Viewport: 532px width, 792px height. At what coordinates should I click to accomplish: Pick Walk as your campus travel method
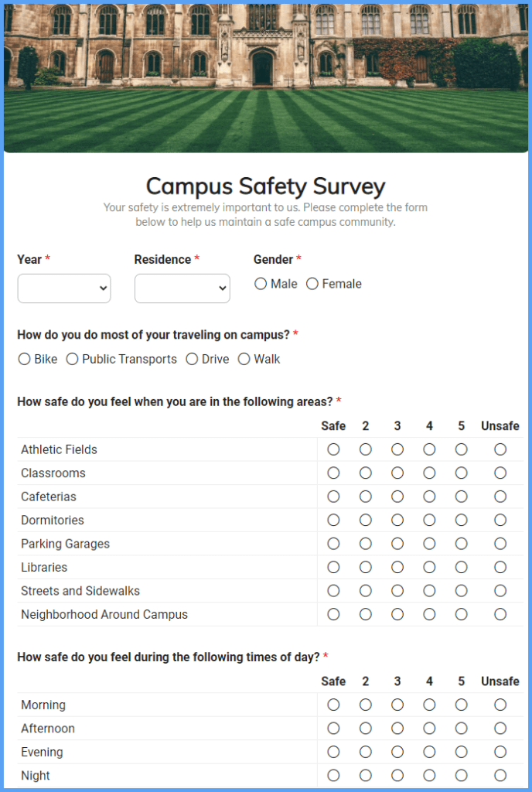(244, 359)
